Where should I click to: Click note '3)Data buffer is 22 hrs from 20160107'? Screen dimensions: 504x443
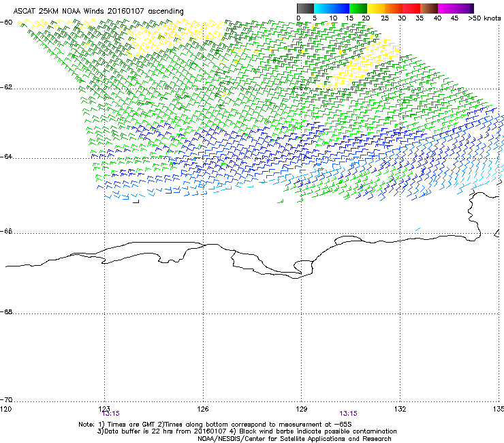click(162, 431)
